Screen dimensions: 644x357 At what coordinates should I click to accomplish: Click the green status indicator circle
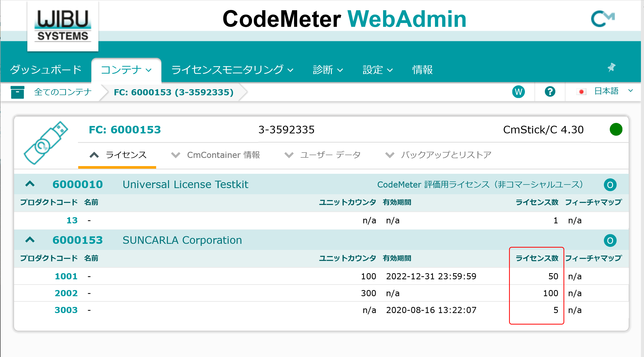[x=616, y=129]
